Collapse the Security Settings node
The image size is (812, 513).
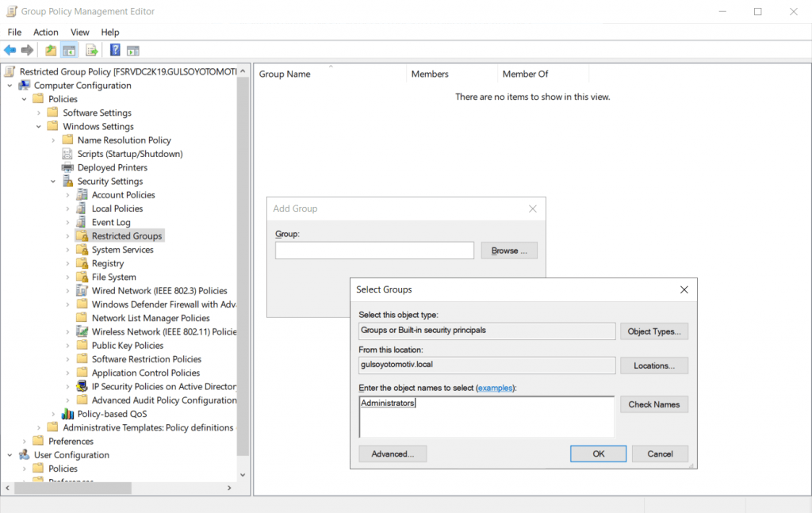(53, 182)
